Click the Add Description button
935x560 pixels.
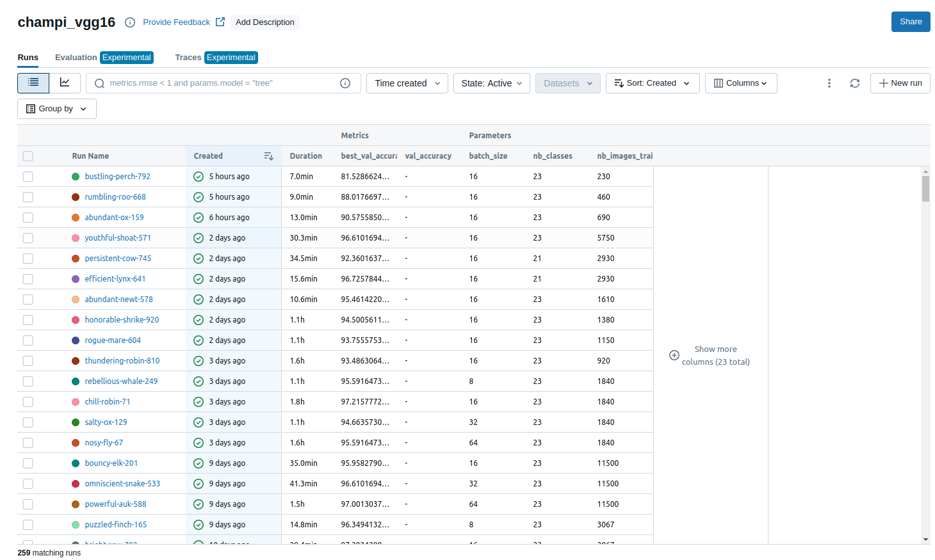click(x=265, y=22)
